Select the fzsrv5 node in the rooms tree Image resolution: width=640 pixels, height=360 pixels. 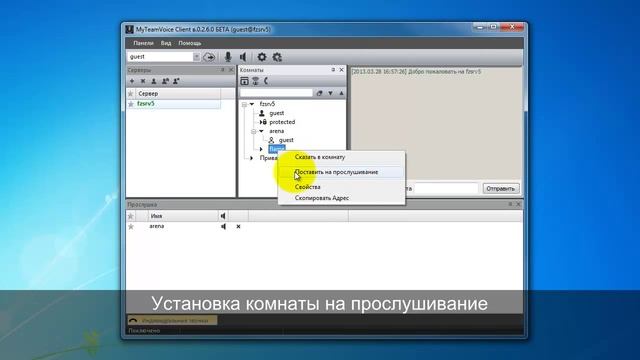coord(267,104)
